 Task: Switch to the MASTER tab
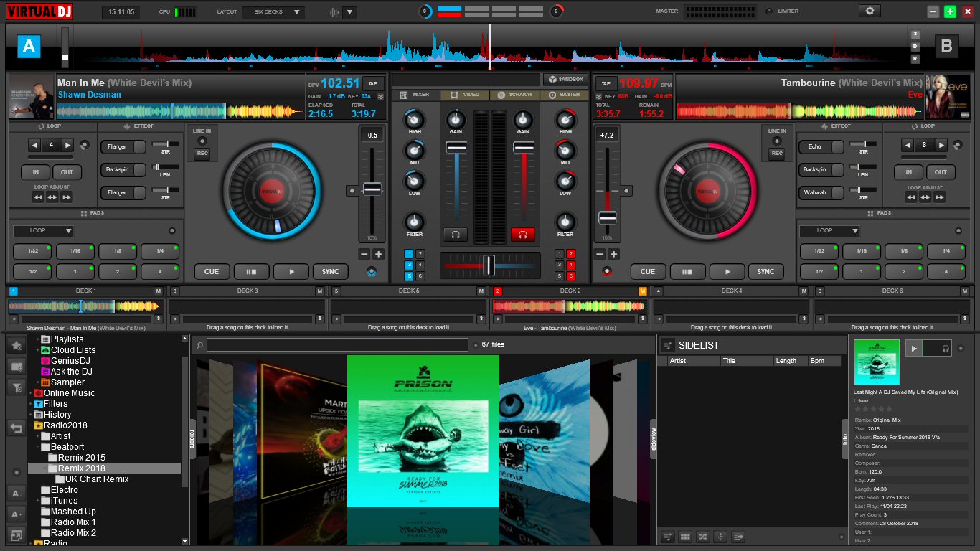[x=564, y=95]
